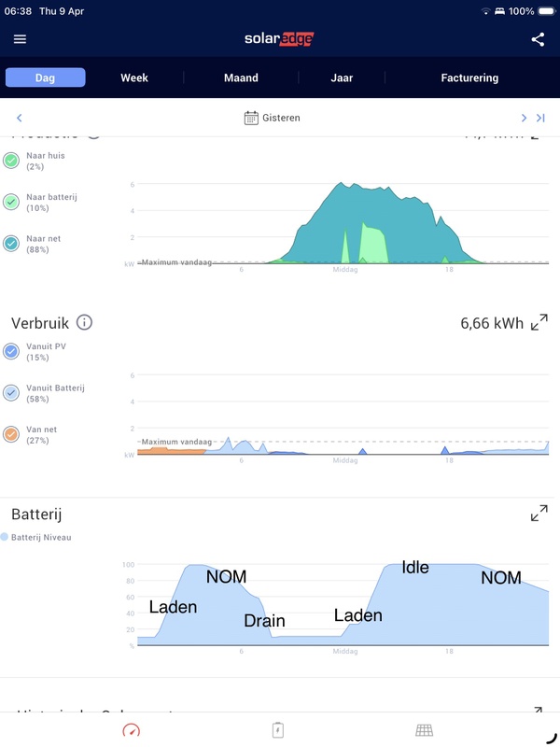Tap the 06:38 clock in status bar
This screenshot has width=560, height=747.
(x=18, y=11)
